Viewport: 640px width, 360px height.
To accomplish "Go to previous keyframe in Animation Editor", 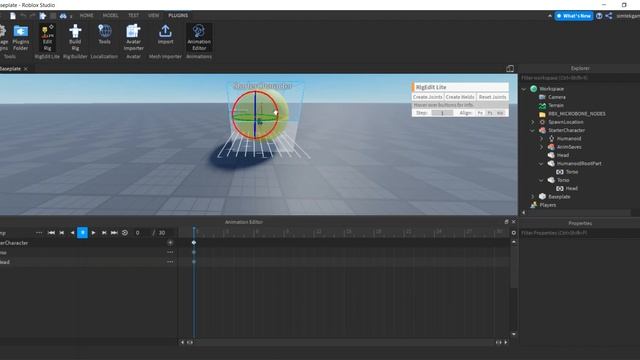I will (62, 233).
